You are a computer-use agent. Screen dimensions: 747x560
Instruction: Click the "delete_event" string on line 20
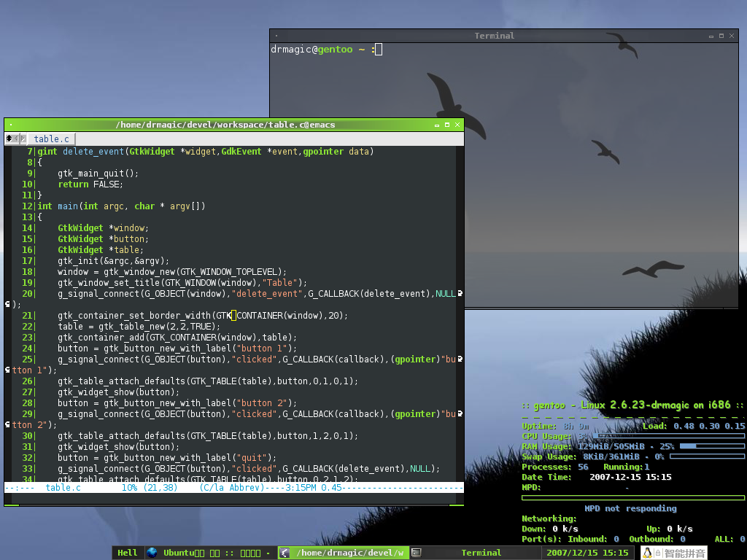(267, 294)
